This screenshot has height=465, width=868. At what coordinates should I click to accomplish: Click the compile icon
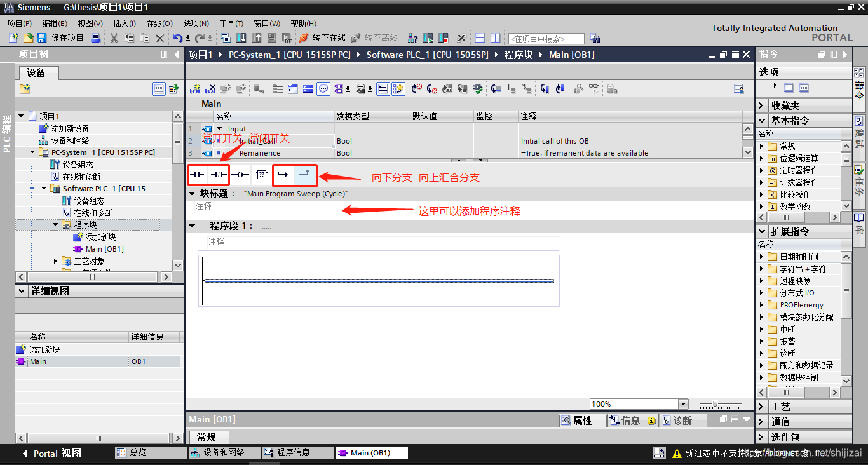point(227,38)
